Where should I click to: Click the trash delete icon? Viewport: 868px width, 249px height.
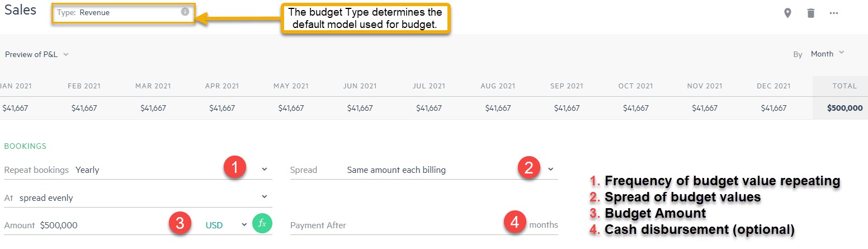(x=811, y=13)
